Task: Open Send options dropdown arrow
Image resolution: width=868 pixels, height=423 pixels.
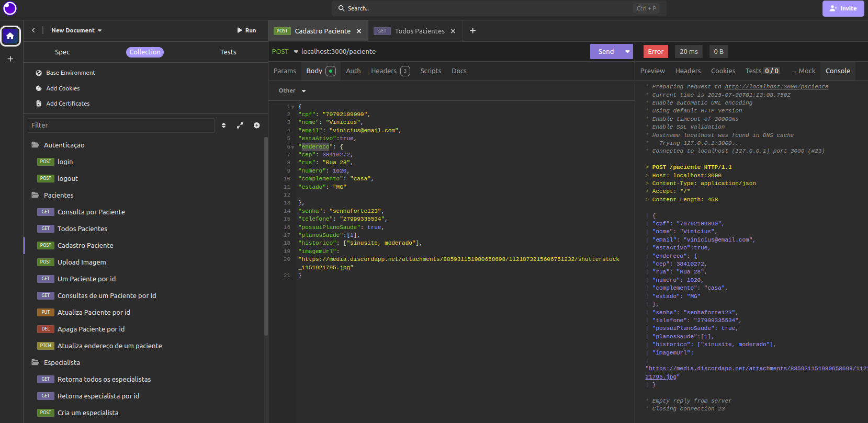Action: [627, 52]
